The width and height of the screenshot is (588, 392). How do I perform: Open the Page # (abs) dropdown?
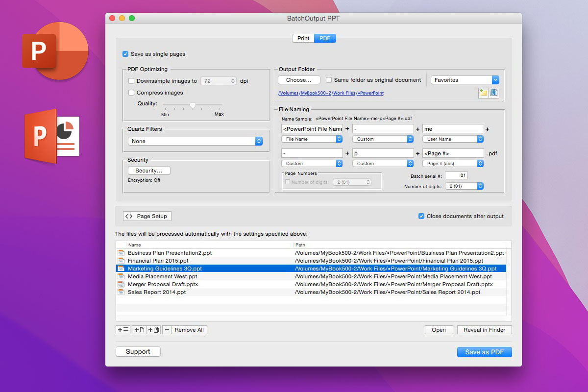pos(453,164)
